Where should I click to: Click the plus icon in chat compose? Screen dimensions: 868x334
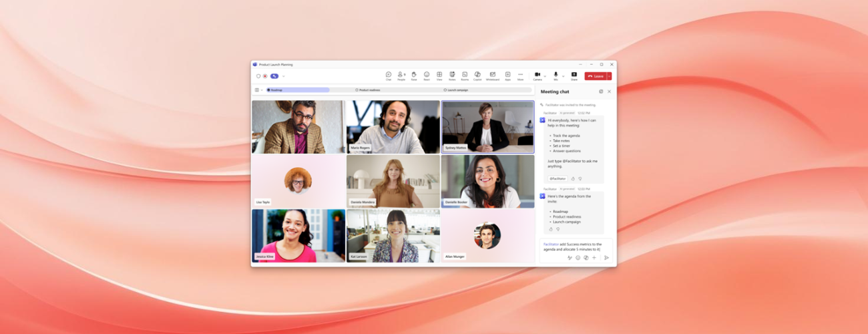[x=594, y=257]
